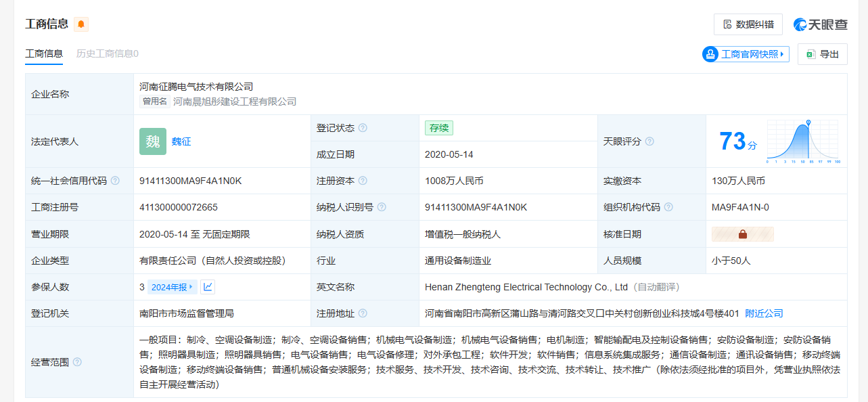
Task: Click the help icon next to 天眼评分
Action: (x=649, y=141)
